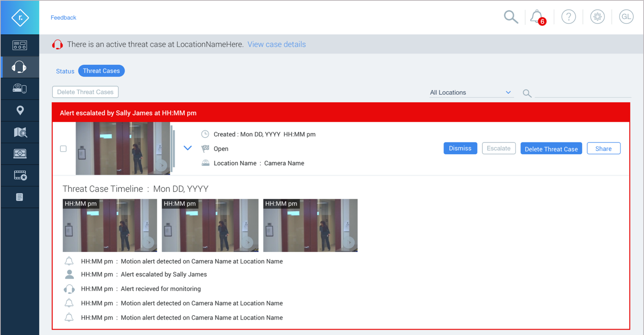The height and width of the screenshot is (335, 644).
Task: Open second timeline video thumbnail
Action: pyautogui.click(x=210, y=225)
